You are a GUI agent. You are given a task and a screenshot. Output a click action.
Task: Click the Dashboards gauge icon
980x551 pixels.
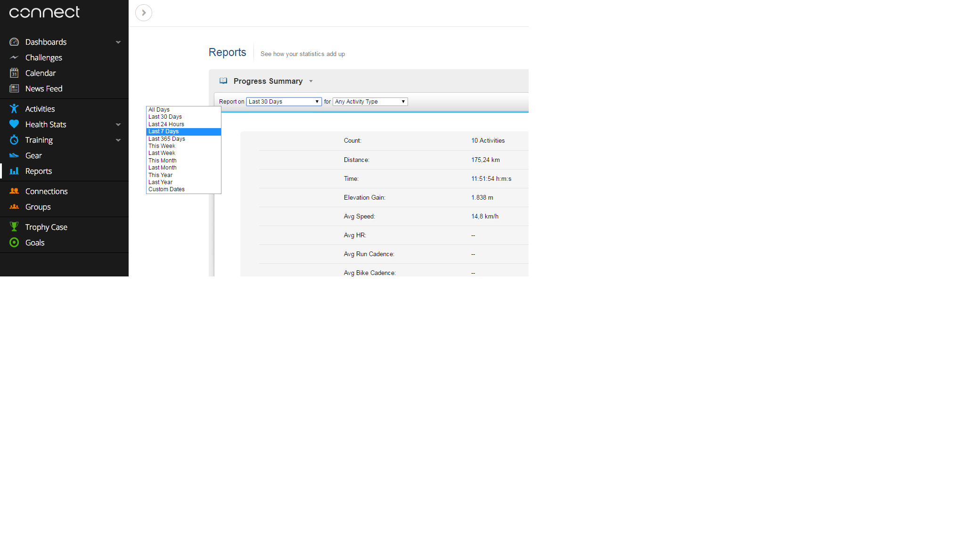pos(14,42)
